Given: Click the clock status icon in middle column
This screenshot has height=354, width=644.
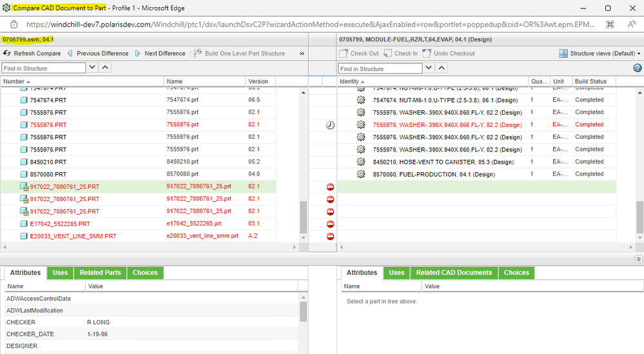Looking at the screenshot, I should click(x=330, y=125).
